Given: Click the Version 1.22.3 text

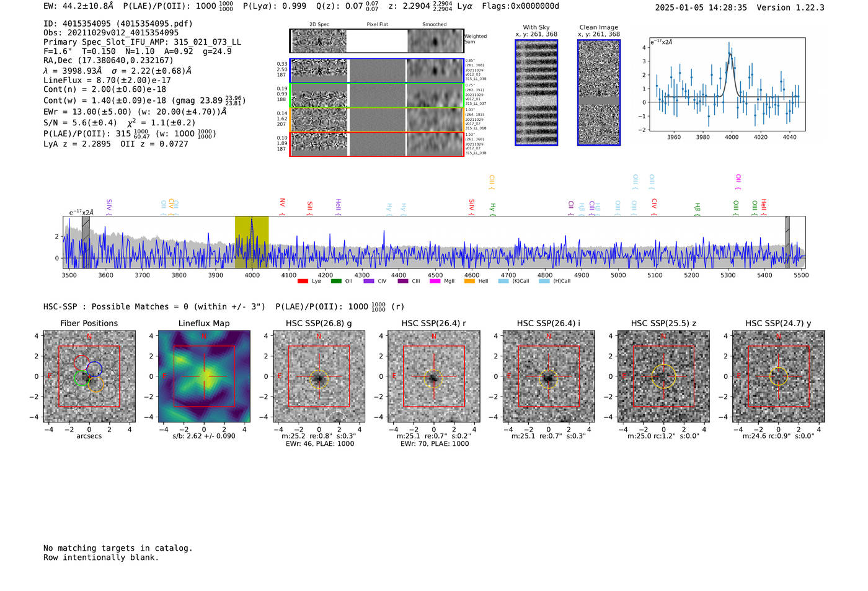Looking at the screenshot, I should pyautogui.click(x=790, y=7).
